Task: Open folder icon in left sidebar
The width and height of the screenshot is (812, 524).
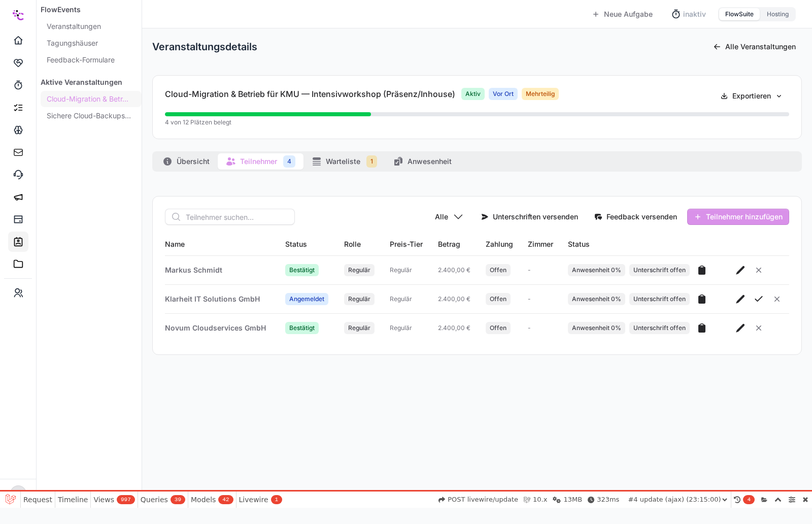Action: tap(18, 264)
